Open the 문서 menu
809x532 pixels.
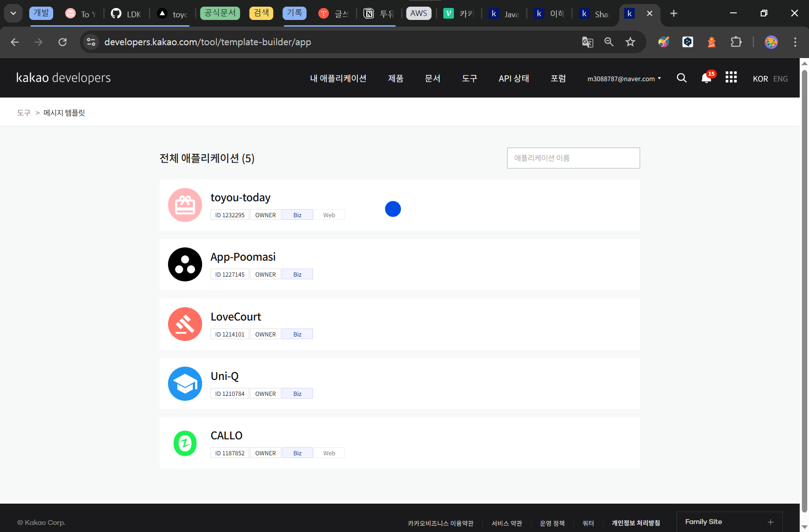tap(432, 78)
